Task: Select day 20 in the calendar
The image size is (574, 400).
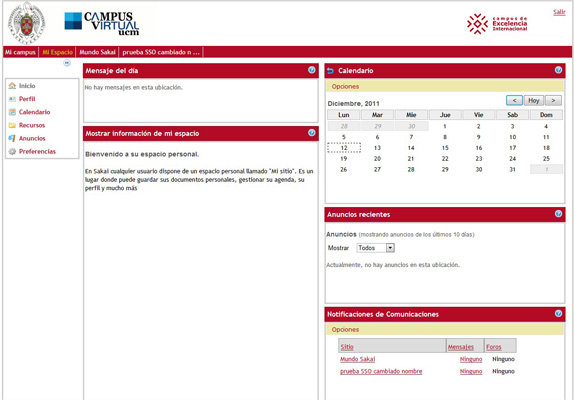Action: tap(377, 158)
